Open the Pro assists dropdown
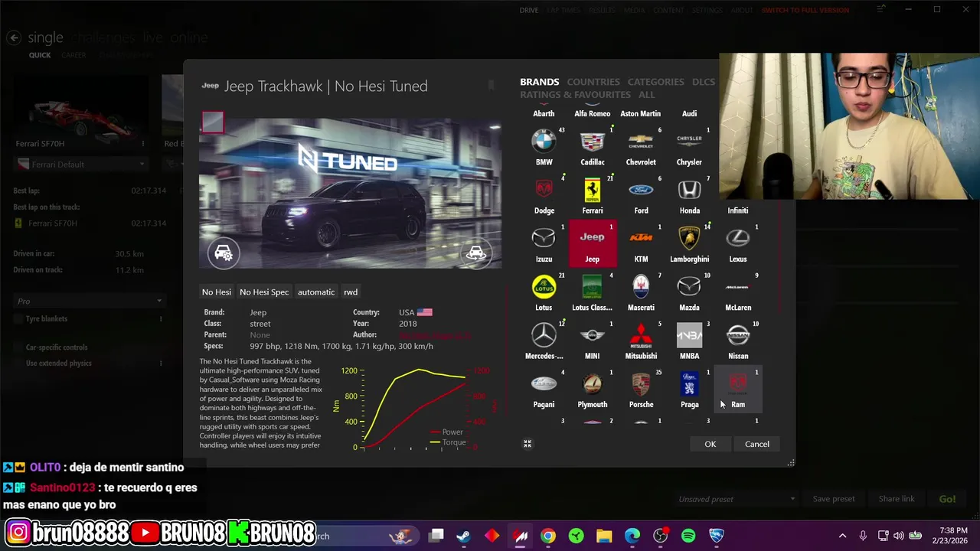The height and width of the screenshot is (551, 980). pos(90,302)
